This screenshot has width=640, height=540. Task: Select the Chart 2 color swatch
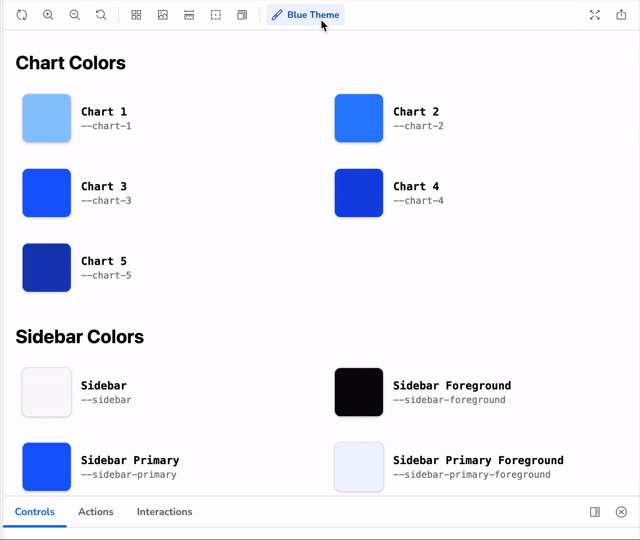359,118
